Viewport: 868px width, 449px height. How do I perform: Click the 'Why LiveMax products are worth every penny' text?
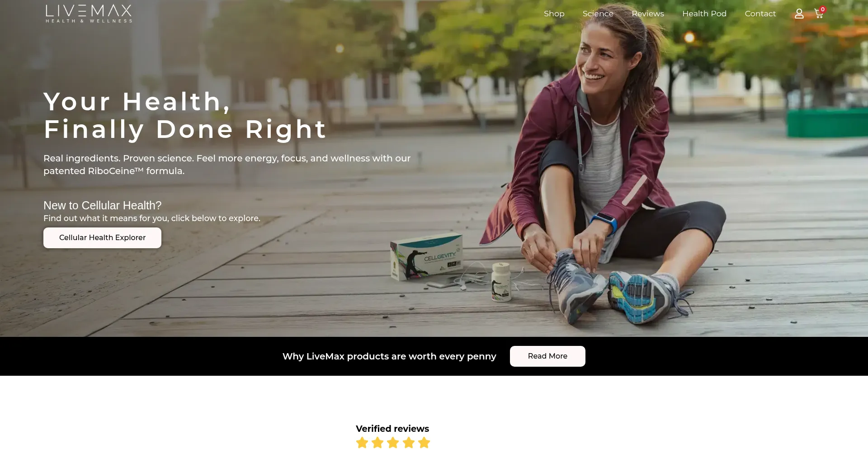[x=389, y=356]
